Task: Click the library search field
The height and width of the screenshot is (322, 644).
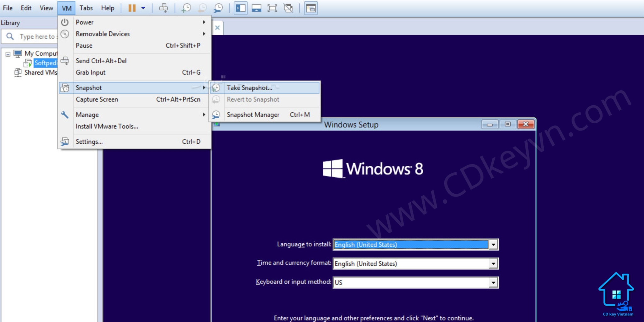Action: pos(35,36)
